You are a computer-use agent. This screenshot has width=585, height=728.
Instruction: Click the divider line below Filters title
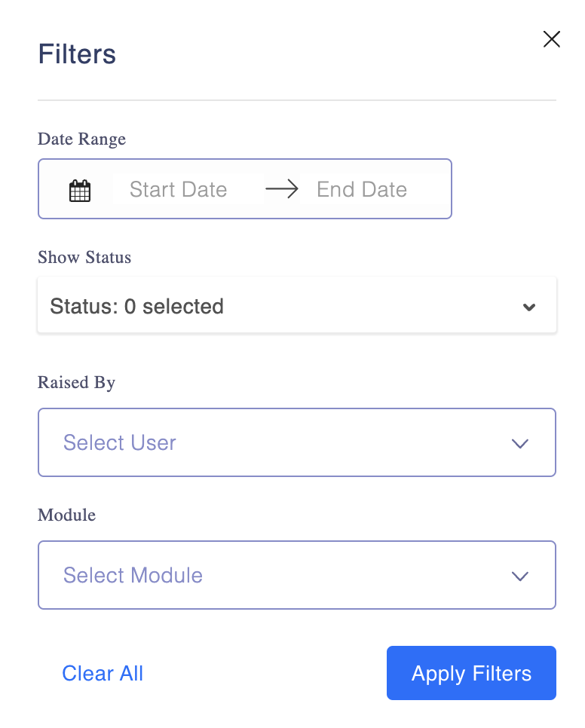[297, 100]
